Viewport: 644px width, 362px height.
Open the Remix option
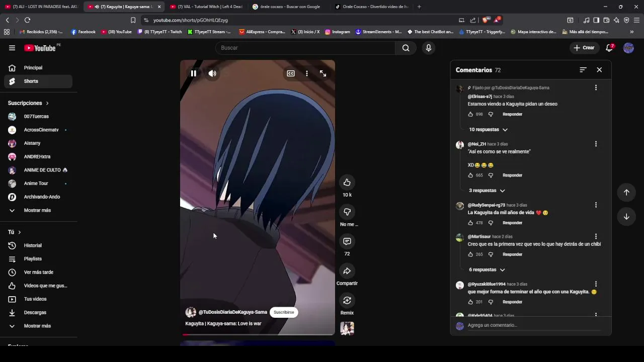click(x=347, y=301)
